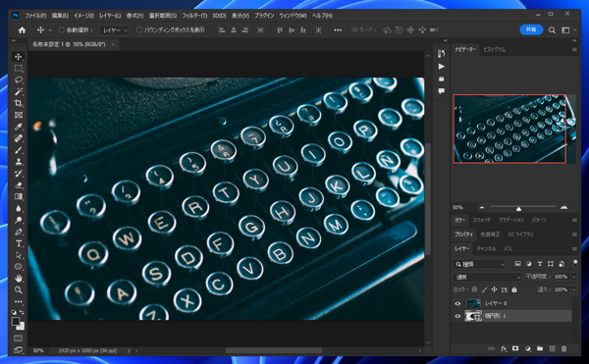
Task: Switch to the チャンネル tab
Action: [x=486, y=249]
